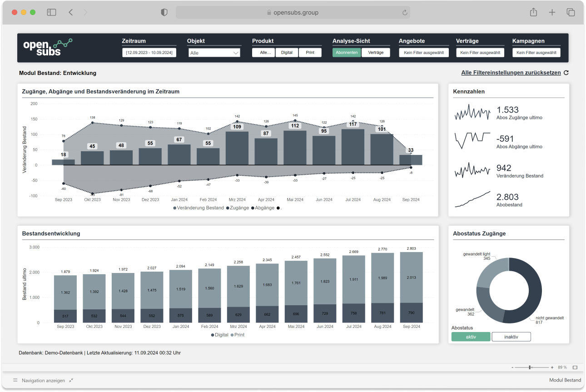Open a new browser tab
586x392 pixels.
pos(552,12)
